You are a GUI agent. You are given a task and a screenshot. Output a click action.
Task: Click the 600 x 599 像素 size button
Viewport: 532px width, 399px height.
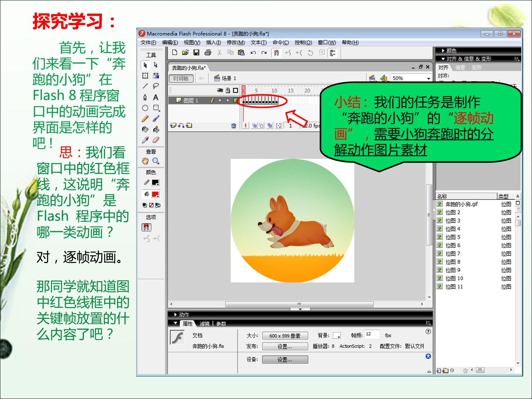tap(285, 335)
